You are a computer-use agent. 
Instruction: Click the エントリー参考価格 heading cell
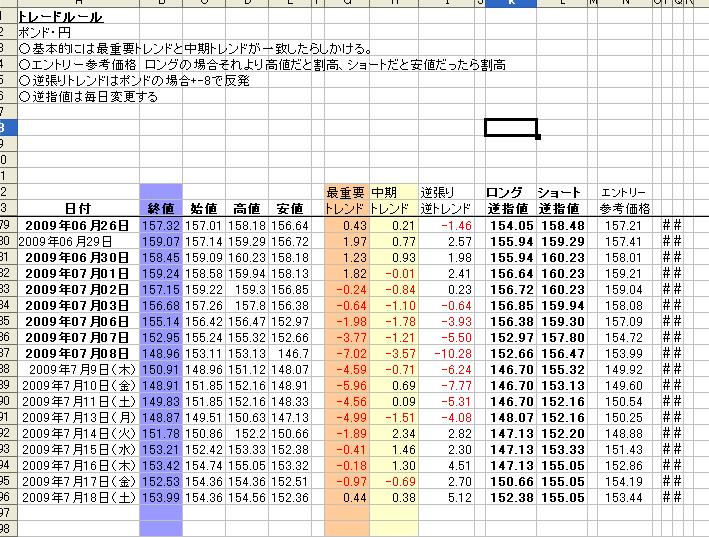(625, 201)
